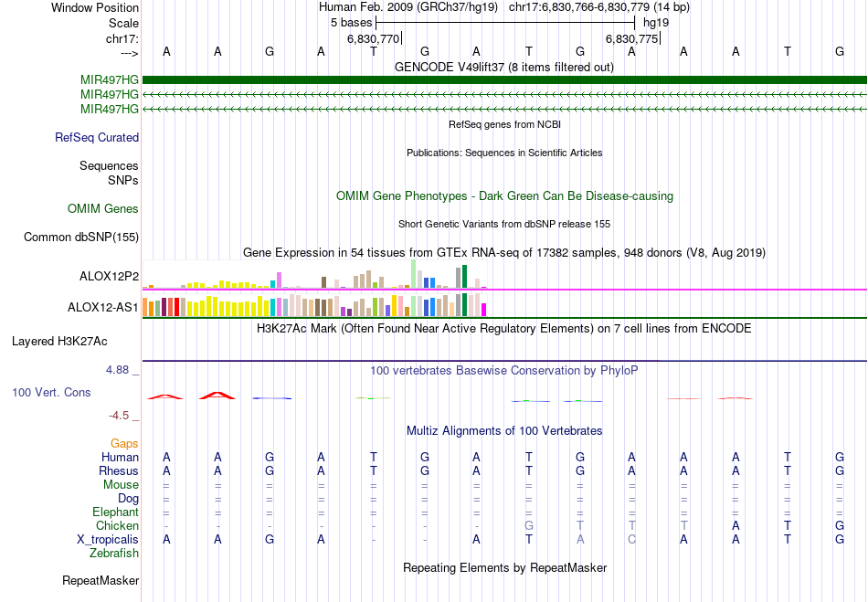868x602 pixels.
Task: Open the ALOX12-AS1 expression bar chart
Action: (314, 305)
